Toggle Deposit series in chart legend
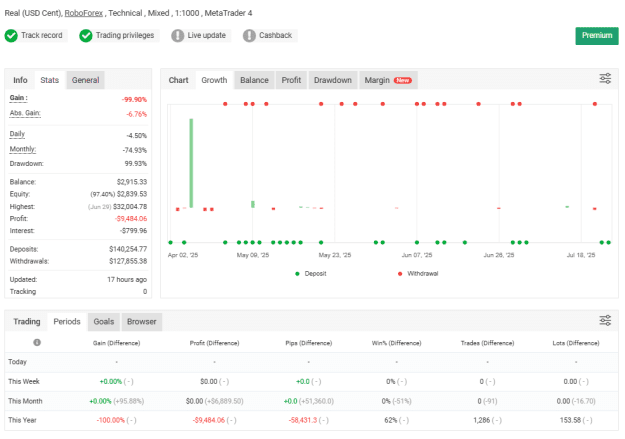 311,274
